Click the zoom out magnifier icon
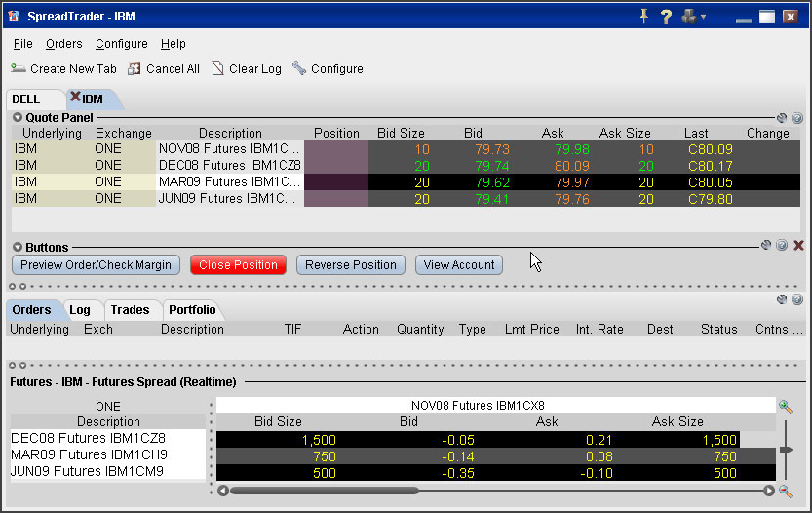812x513 pixels. coord(786,492)
